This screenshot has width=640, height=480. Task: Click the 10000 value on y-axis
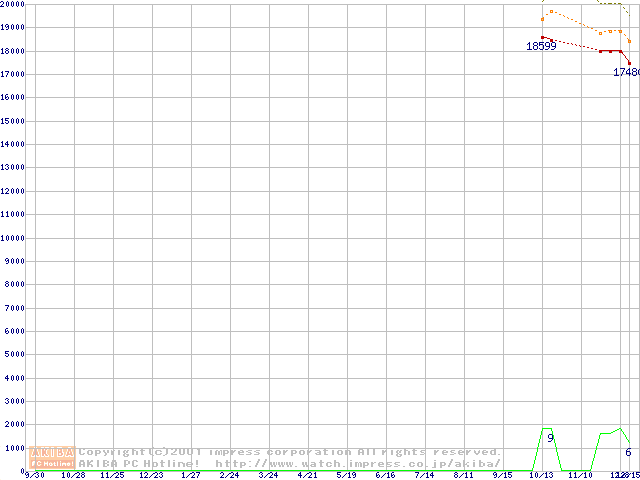tap(12, 238)
